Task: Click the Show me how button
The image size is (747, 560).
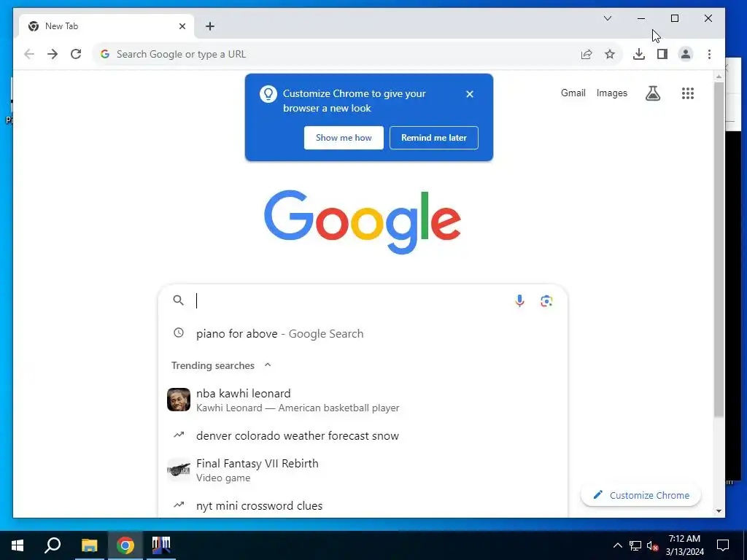Action: point(344,138)
